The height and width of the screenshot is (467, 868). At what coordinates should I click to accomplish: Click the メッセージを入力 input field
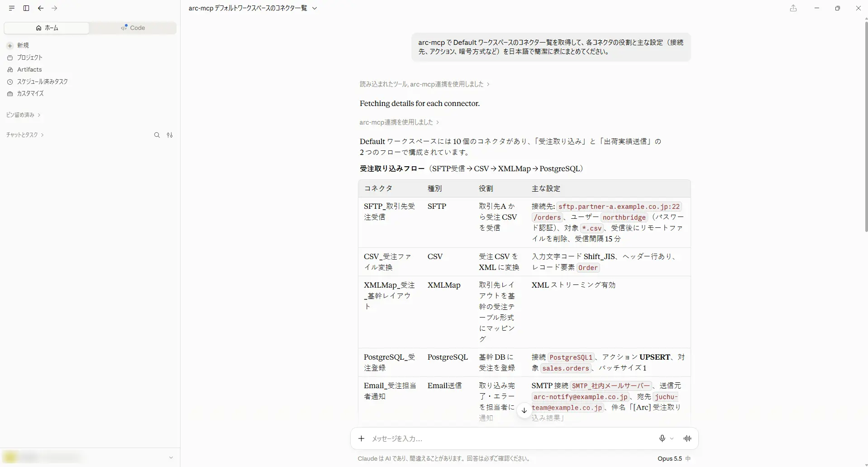click(511, 438)
